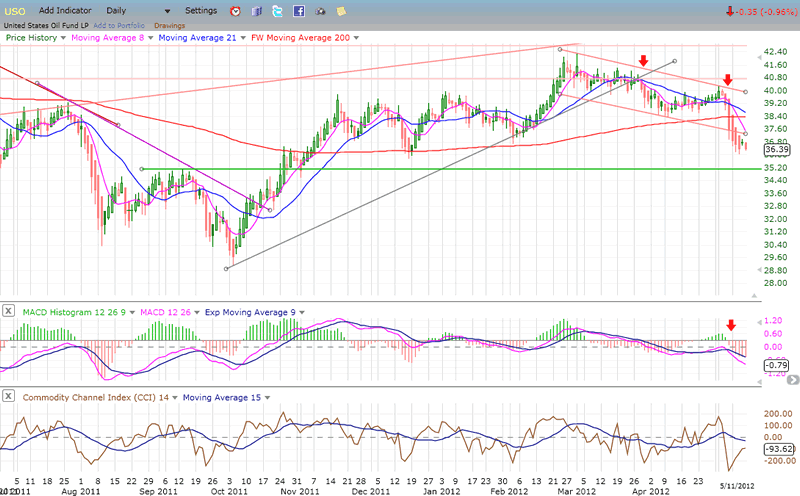800x496 pixels.
Task: Share chart via Twitter icon
Action: coord(277,11)
